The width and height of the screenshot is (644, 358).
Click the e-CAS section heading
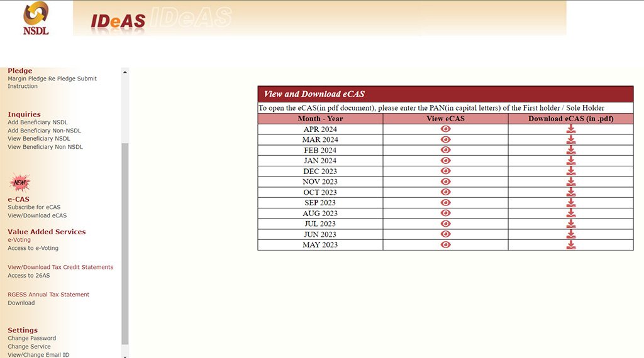[x=18, y=199]
